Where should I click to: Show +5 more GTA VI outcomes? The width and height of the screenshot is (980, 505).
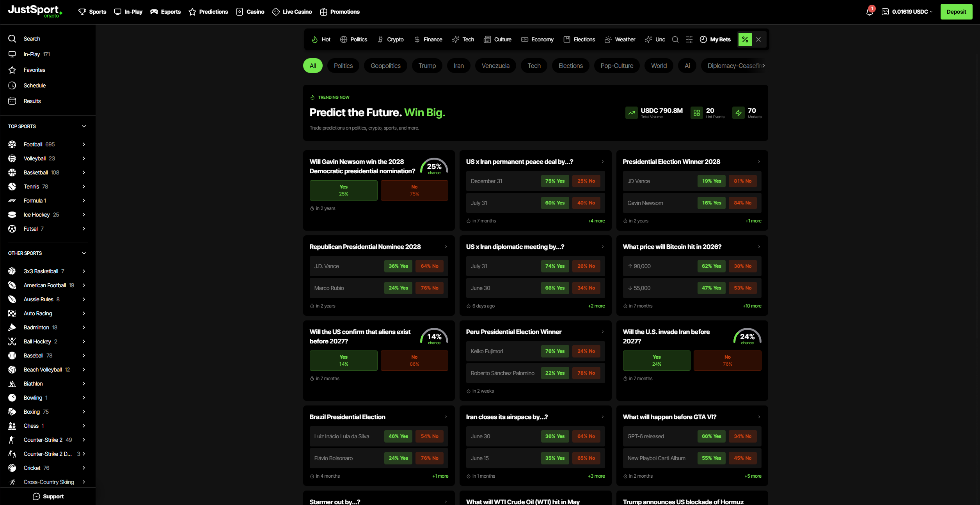(x=753, y=476)
